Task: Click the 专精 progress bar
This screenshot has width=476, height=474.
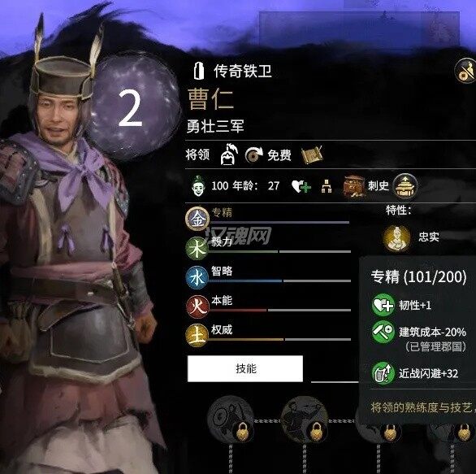Action: click(x=279, y=223)
